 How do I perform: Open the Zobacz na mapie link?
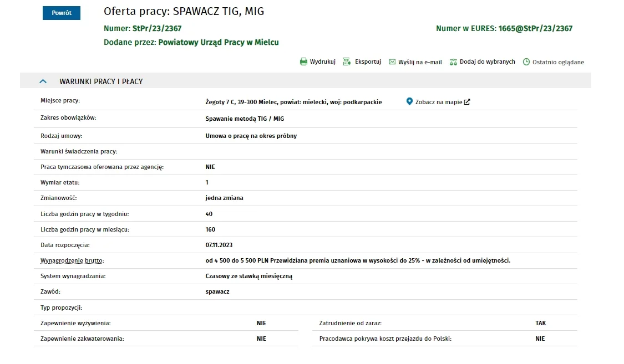tap(438, 102)
